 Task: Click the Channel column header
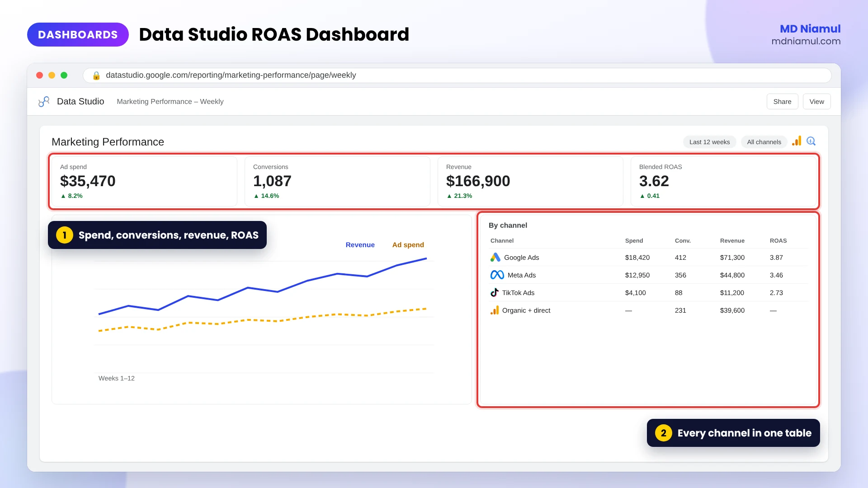click(502, 241)
